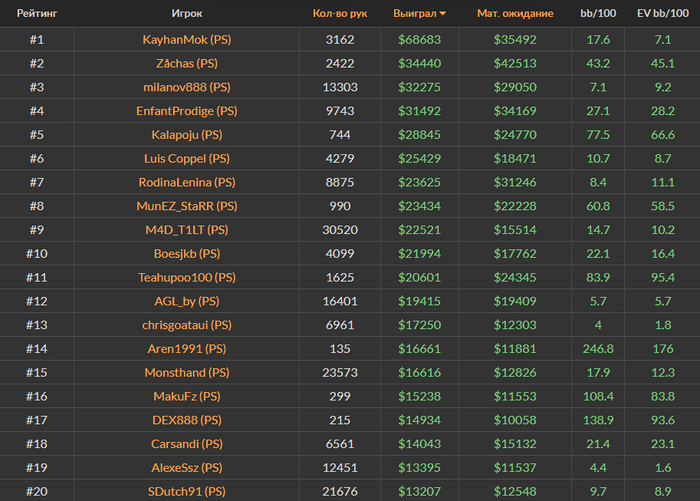Sort by the Выиграл column header
Viewport: 700px width, 501px height.
pyautogui.click(x=421, y=14)
